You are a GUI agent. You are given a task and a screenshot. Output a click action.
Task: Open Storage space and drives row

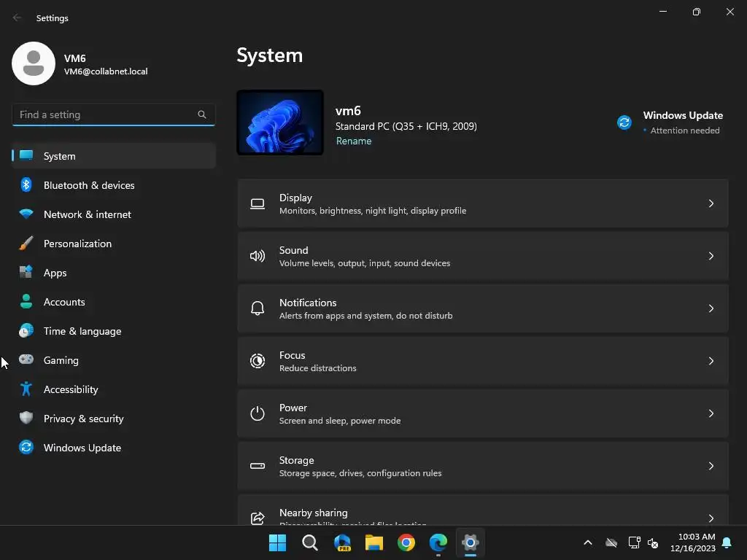click(483, 466)
